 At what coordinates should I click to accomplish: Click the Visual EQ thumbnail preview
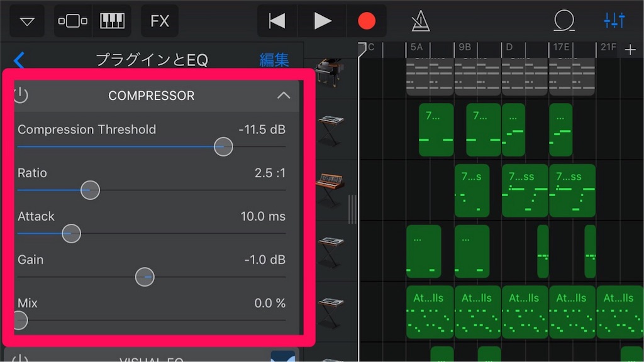click(x=282, y=356)
